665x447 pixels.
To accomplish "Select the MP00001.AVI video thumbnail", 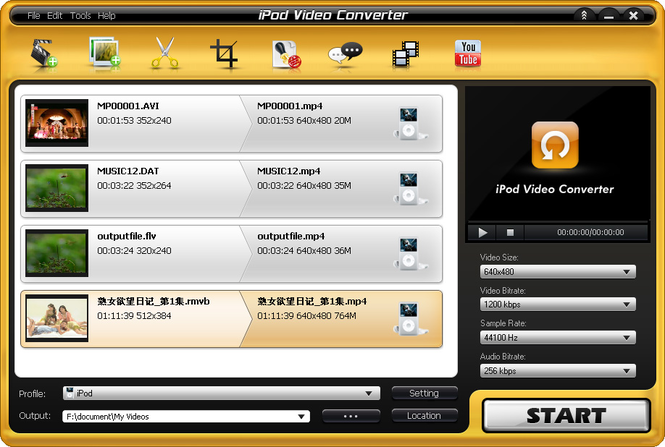I will click(x=57, y=123).
